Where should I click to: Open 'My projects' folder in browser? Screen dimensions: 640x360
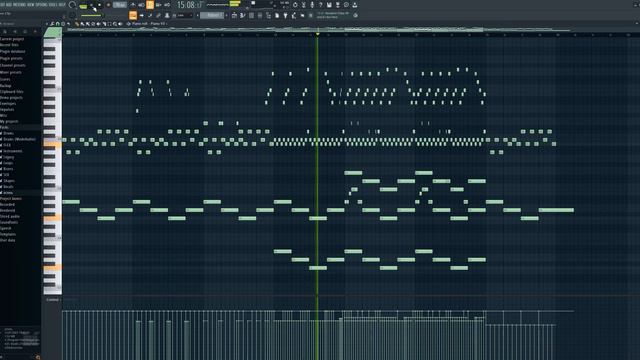(x=9, y=121)
